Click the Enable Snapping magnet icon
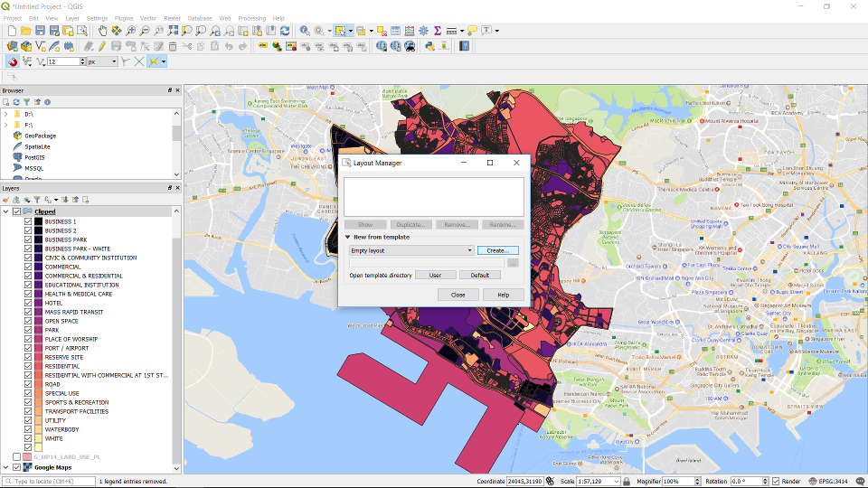Screen dimensions: 868x488 [13, 61]
